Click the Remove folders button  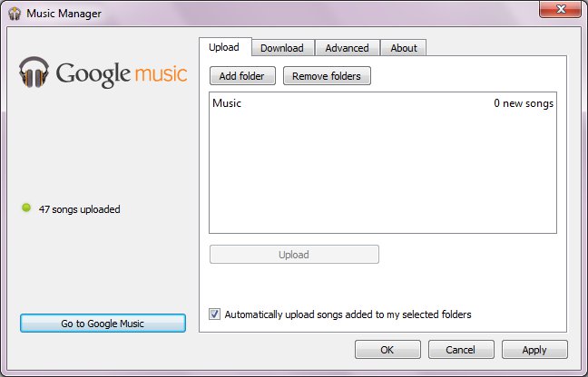(327, 76)
